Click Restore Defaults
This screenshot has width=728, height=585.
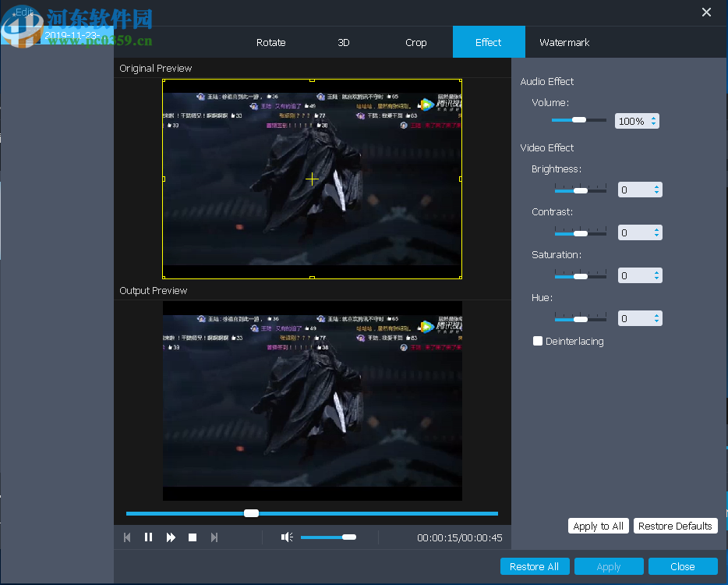675,526
